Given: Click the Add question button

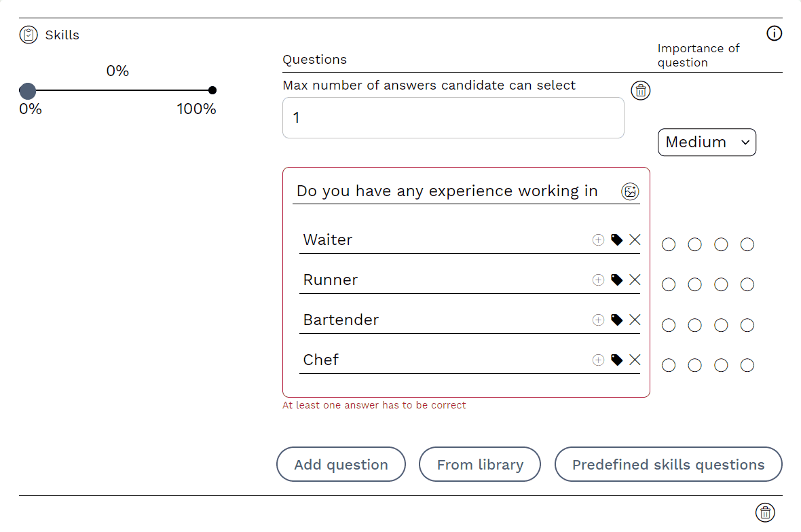Looking at the screenshot, I should (x=341, y=465).
